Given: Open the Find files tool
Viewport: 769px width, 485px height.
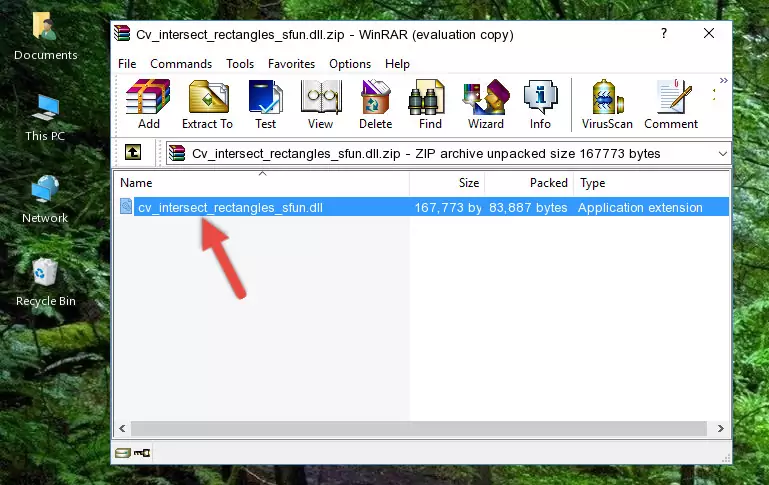Looking at the screenshot, I should tap(430, 104).
